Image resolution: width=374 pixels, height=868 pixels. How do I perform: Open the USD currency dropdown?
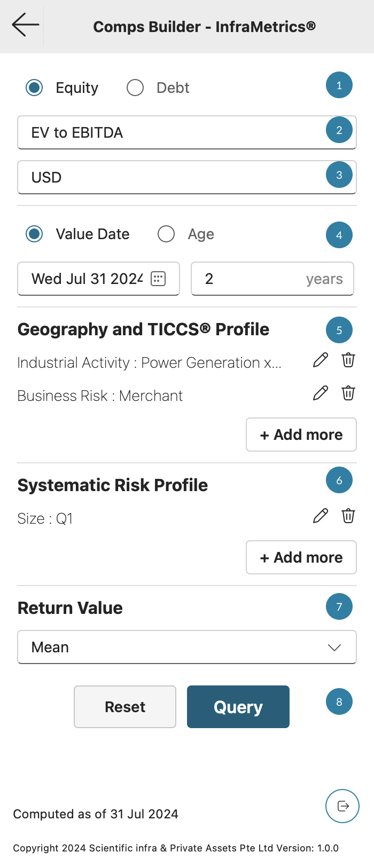tap(171, 177)
